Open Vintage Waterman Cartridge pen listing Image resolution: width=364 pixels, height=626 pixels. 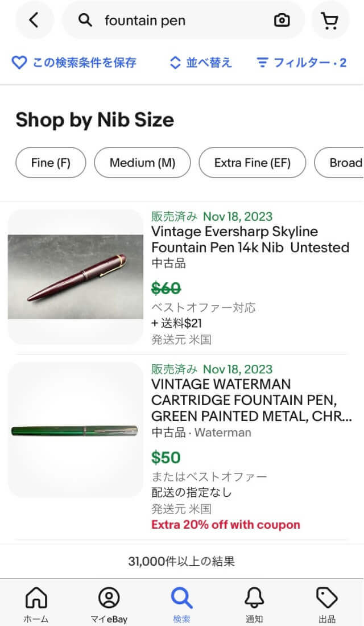point(251,400)
